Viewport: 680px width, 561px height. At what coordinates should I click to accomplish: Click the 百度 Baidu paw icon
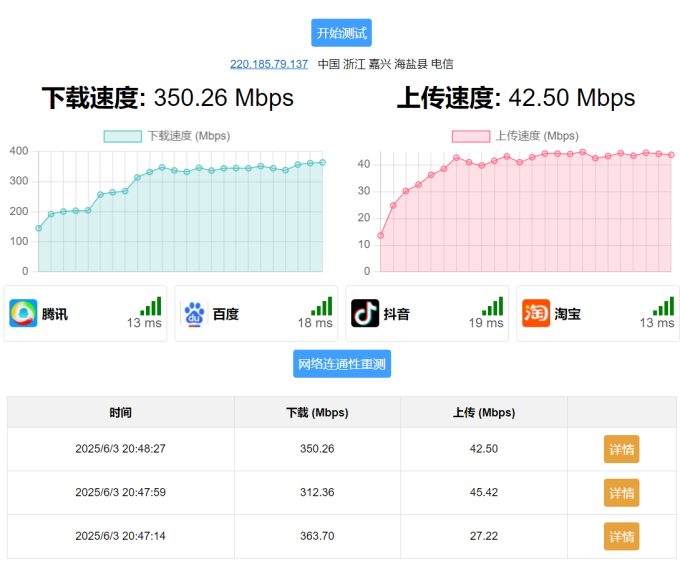pos(194,313)
